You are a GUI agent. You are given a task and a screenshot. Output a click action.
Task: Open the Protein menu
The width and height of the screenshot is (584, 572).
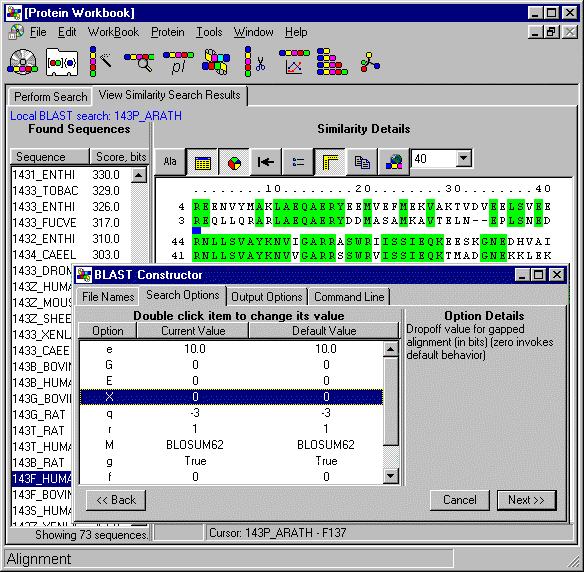coord(168,32)
